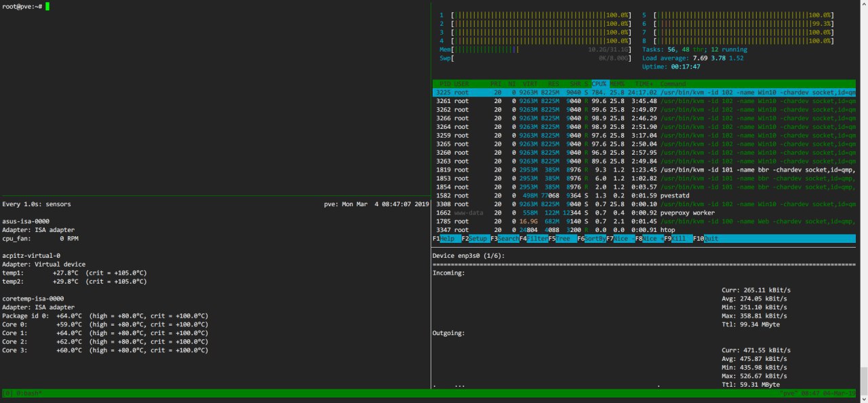Select process 1819 kvm bbr row
This screenshot has height=403, width=868.
tap(644, 170)
